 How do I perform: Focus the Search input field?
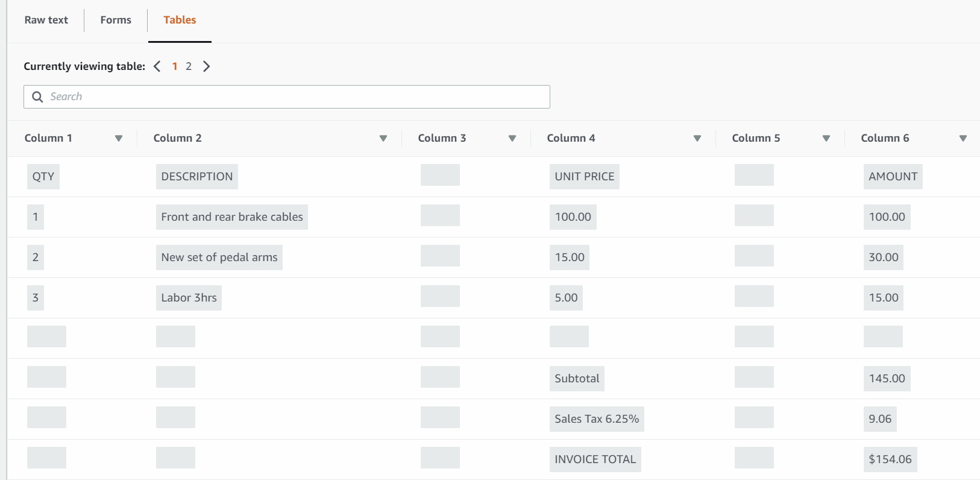pos(295,96)
